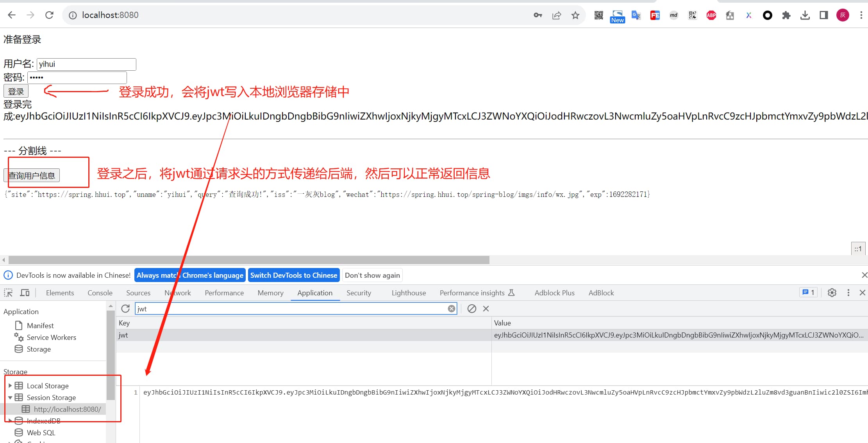Open DevTools settings gear icon
Screen dimensions: 868x443
[x=832, y=293]
